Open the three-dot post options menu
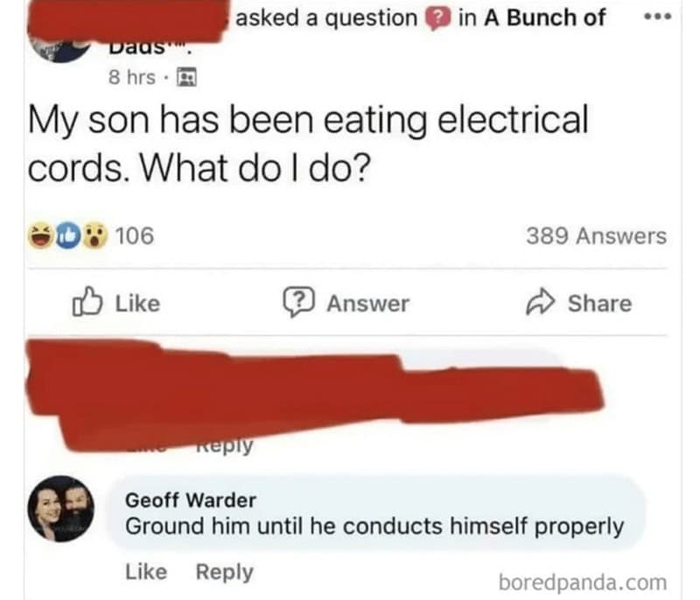 pos(654,18)
